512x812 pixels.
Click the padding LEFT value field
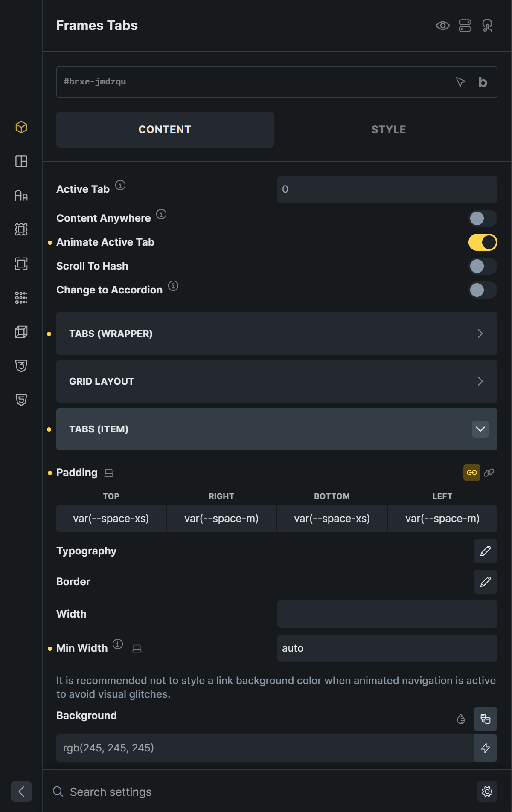[443, 519]
